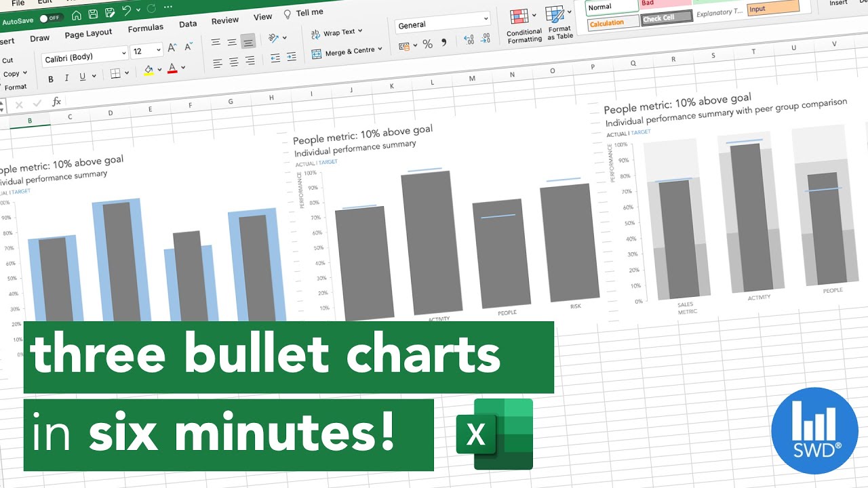The height and width of the screenshot is (488, 868).
Task: Click the Undo arrow icon
Action: (x=126, y=11)
